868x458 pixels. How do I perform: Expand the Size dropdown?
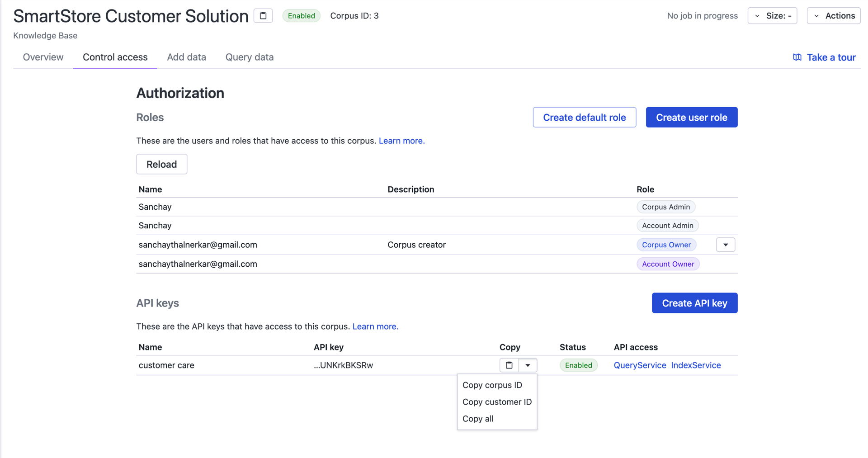772,16
